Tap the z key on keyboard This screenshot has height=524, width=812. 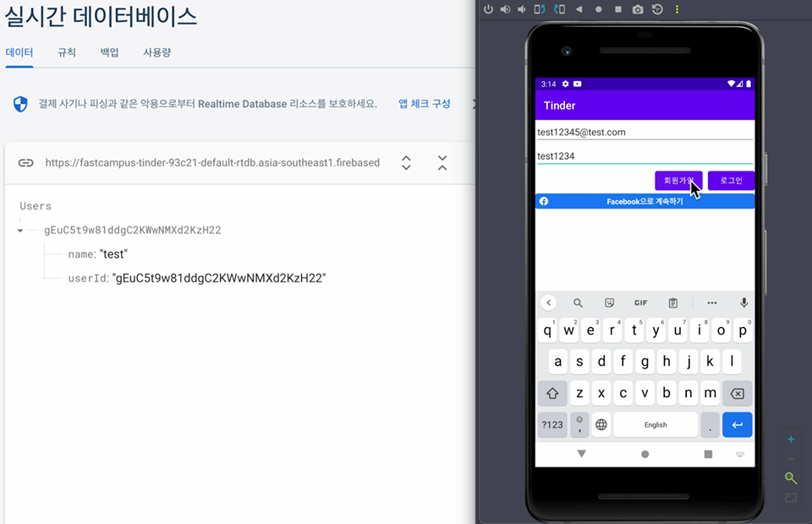(579, 394)
